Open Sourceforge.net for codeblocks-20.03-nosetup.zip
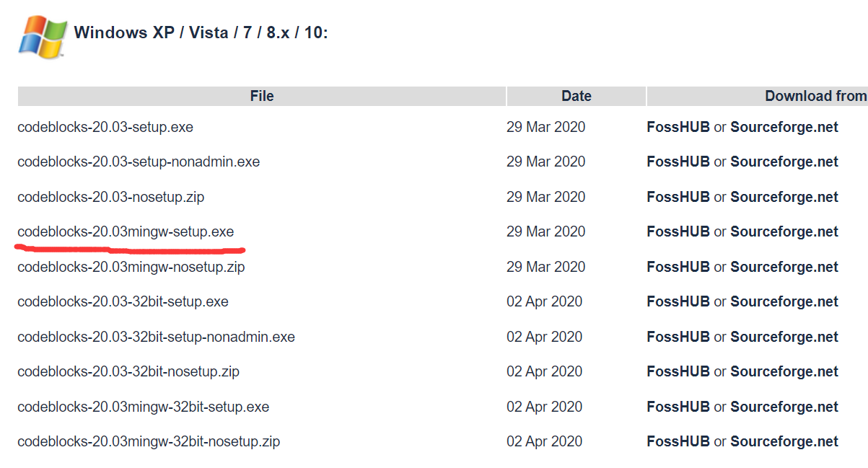 pos(784,197)
